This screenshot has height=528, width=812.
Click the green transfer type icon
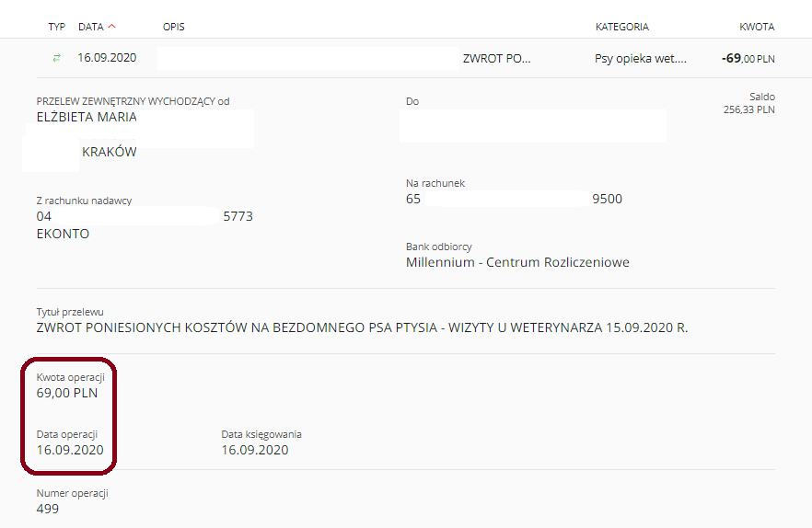pos(56,58)
